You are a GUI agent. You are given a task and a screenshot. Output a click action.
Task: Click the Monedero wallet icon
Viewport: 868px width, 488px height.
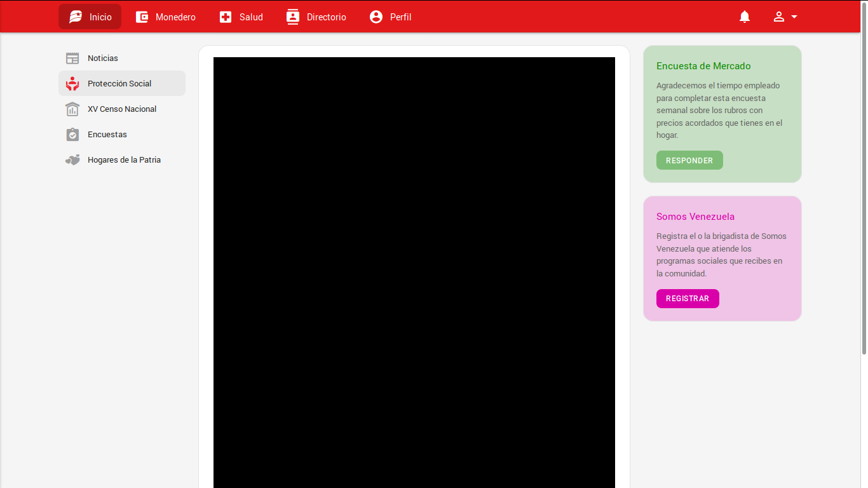click(142, 17)
